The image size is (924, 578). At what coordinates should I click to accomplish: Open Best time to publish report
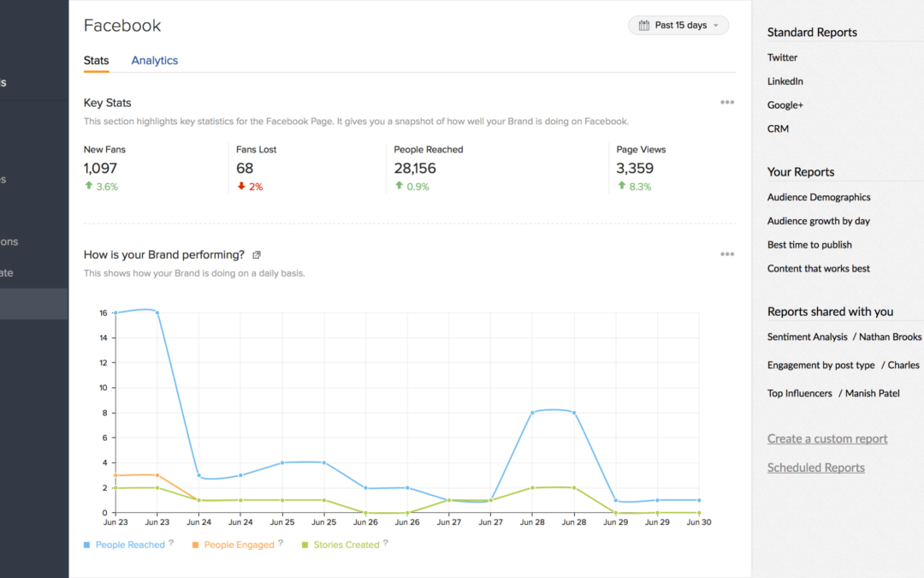[x=809, y=245]
